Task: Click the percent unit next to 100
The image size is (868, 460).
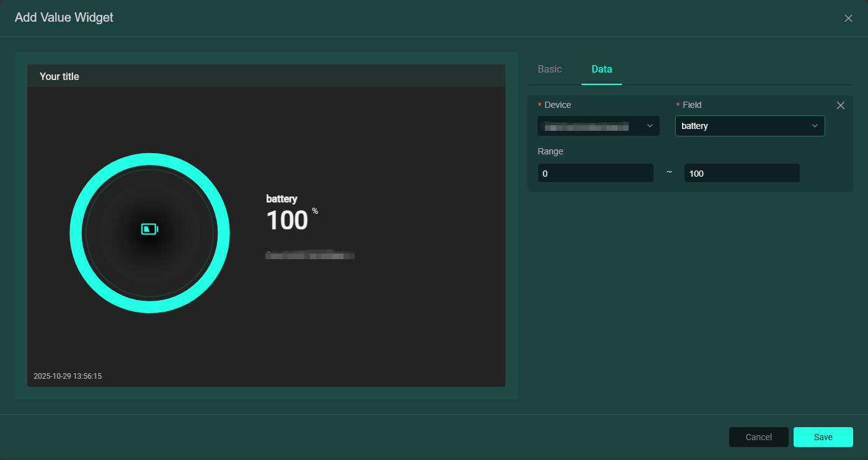Action: pyautogui.click(x=315, y=211)
